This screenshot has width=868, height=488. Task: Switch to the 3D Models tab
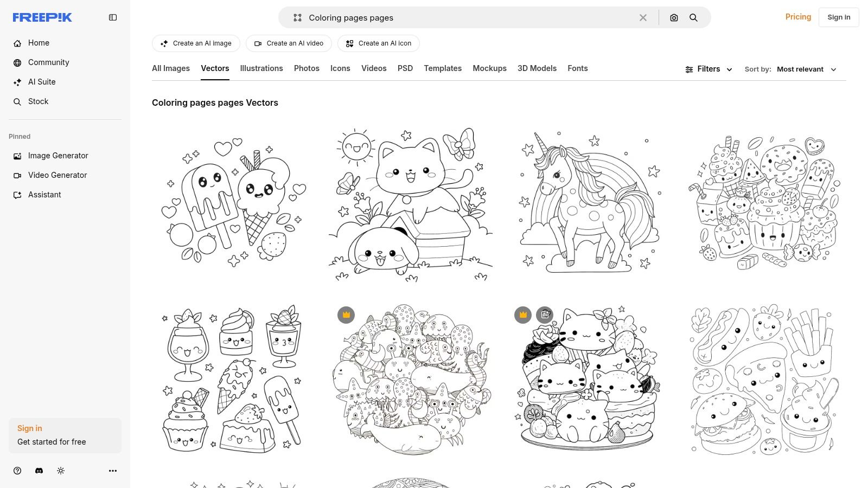(537, 68)
